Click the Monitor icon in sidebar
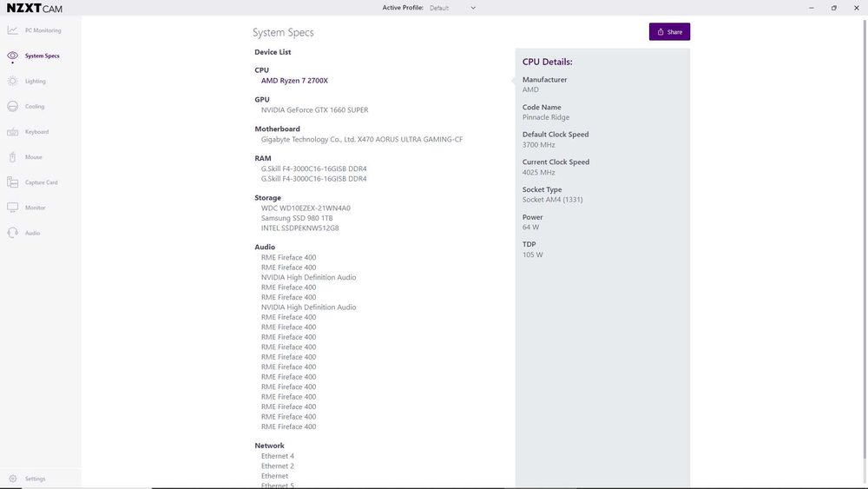 tap(12, 208)
